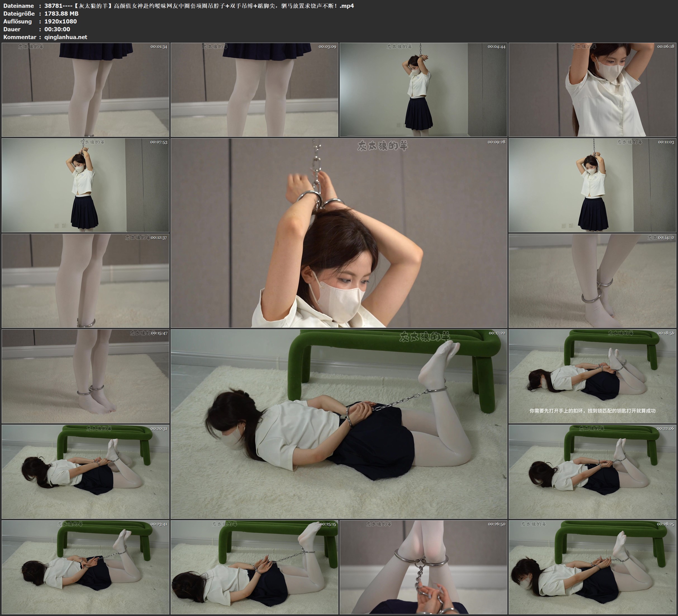Select the frame at 00:15:47
Image resolution: width=678 pixels, height=616 pixels.
tap(85, 376)
